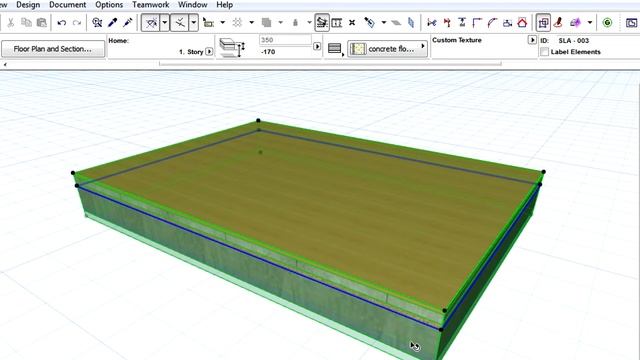Expand the dropdown beside the lock icon

coord(310,23)
